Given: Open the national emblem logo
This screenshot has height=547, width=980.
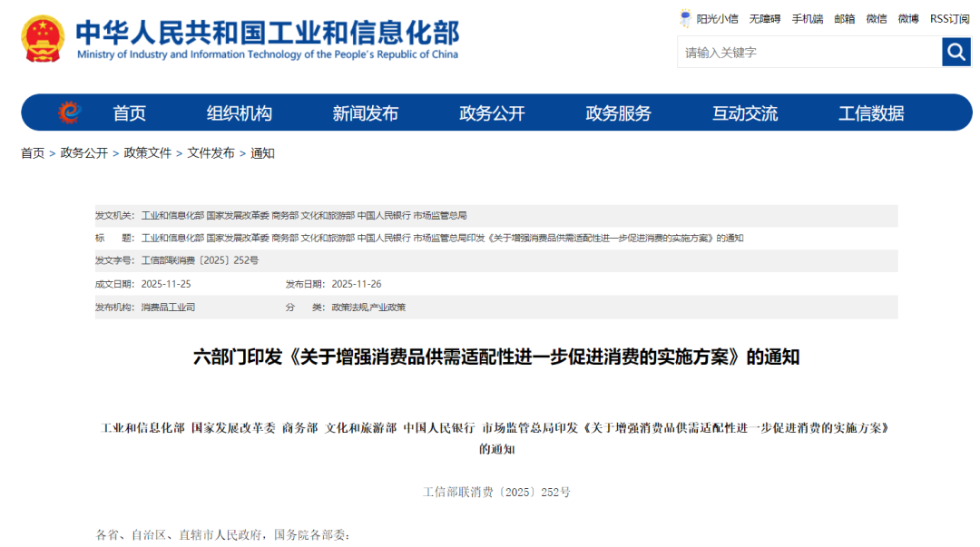Looking at the screenshot, I should (x=43, y=39).
